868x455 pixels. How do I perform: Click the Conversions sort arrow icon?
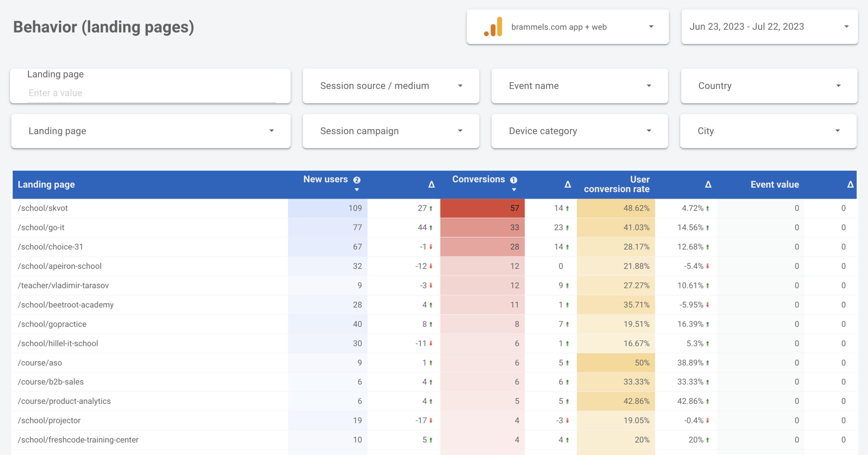pos(514,190)
